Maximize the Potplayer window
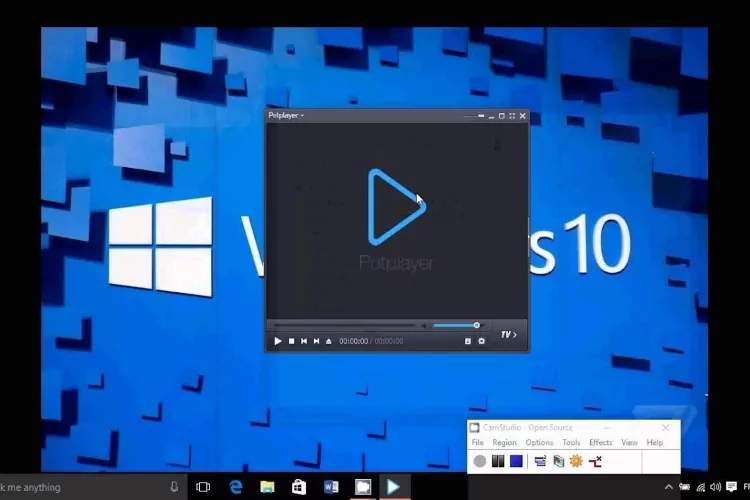 coord(501,116)
